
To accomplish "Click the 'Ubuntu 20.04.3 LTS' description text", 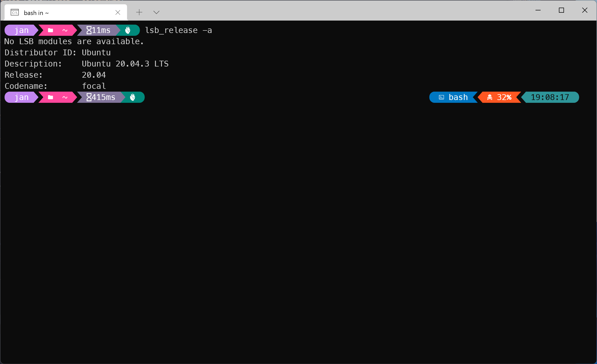I will [125, 63].
